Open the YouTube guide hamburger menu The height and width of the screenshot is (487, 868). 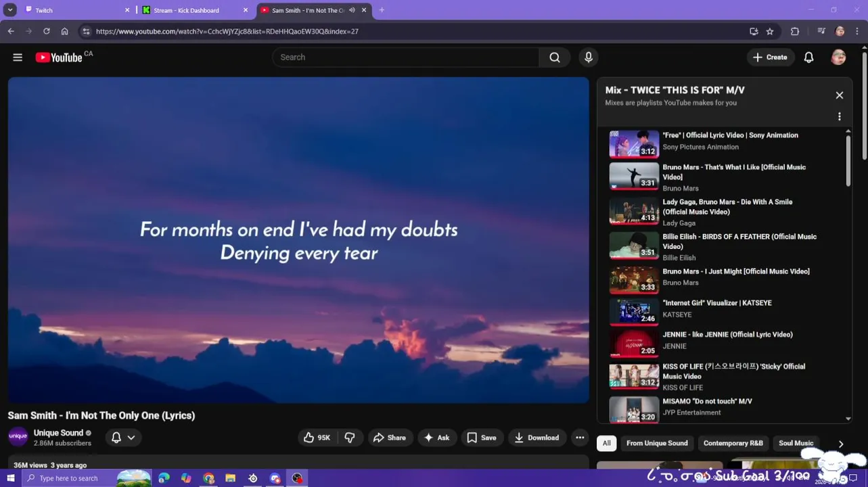(x=18, y=57)
